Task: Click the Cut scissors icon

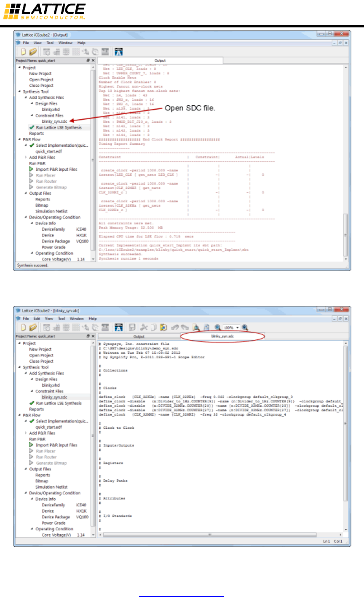Action: [x=144, y=328]
